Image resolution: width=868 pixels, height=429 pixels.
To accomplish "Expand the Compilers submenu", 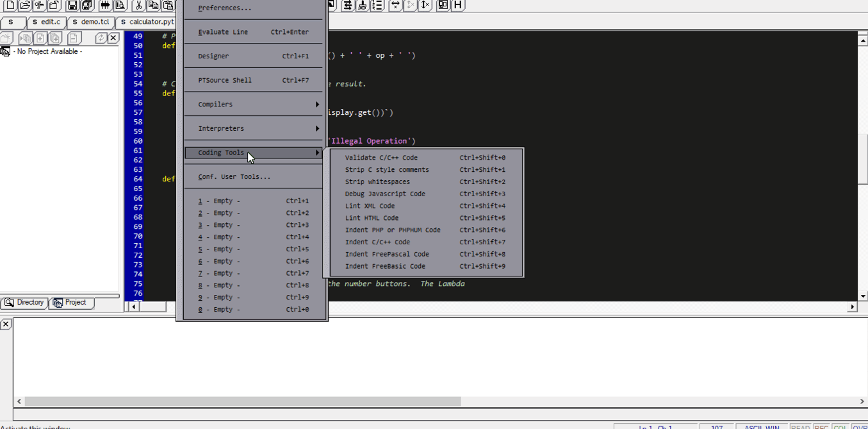I will point(254,105).
